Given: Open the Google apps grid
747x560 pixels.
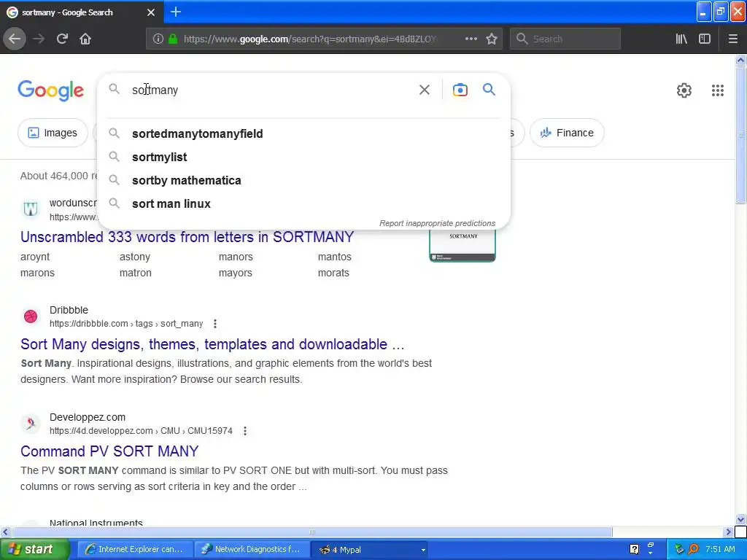Looking at the screenshot, I should 718,90.
